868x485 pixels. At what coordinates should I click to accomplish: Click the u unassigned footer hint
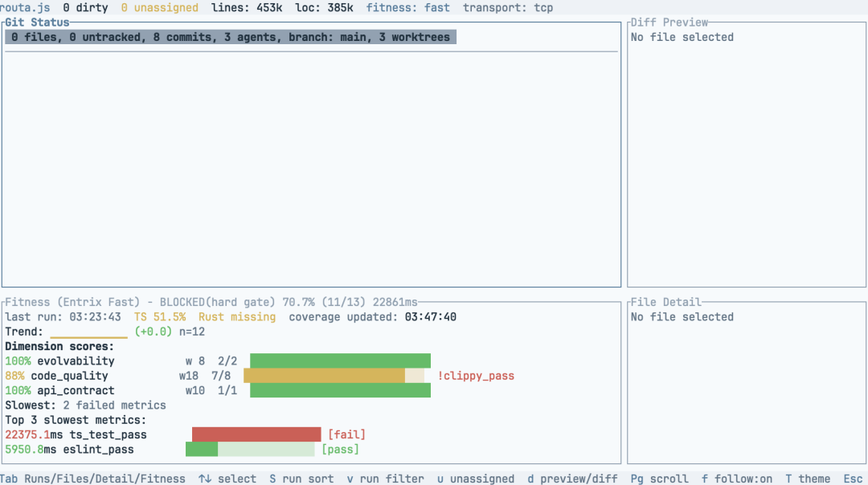(476, 479)
